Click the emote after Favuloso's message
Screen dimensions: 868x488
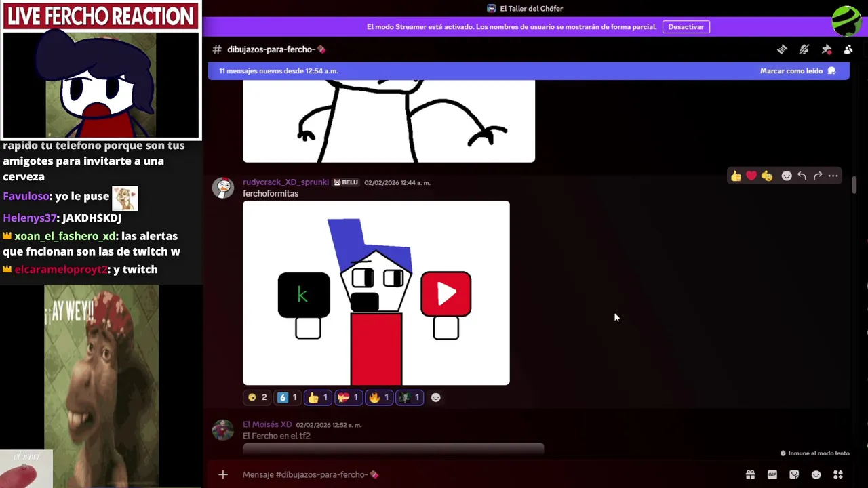(x=125, y=199)
